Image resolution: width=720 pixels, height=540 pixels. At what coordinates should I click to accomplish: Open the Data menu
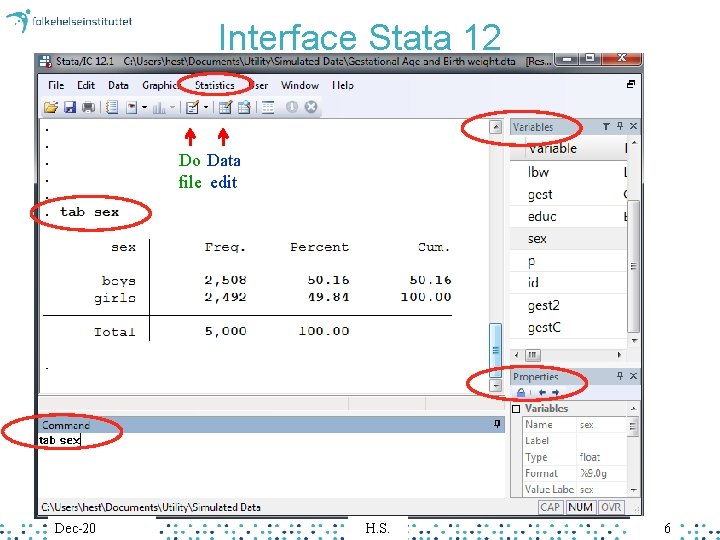pyautogui.click(x=118, y=85)
